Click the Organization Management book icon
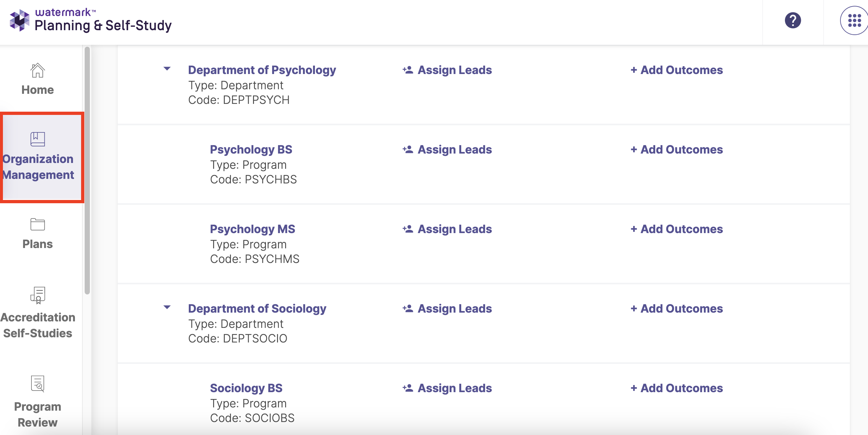Screen dimensions: 868x435 37,139
